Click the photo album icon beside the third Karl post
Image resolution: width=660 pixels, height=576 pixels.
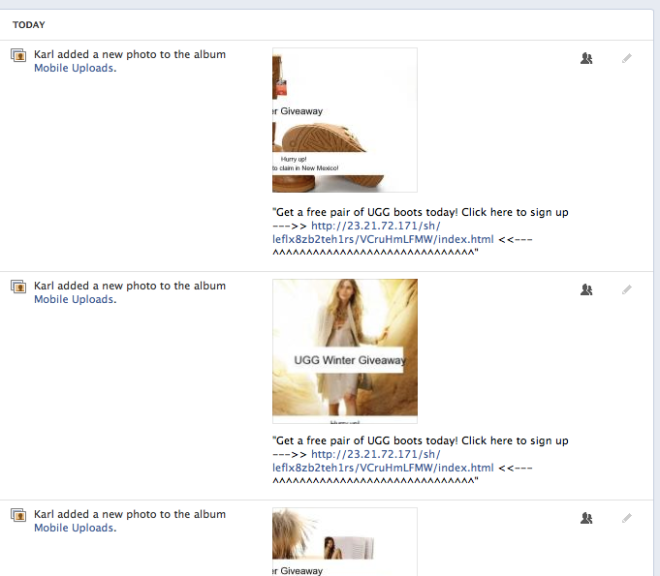pyautogui.click(x=18, y=515)
